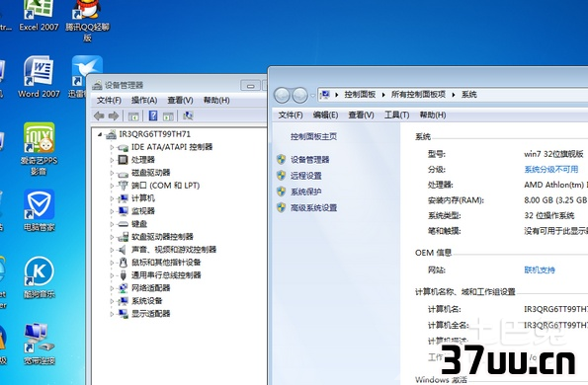
Task: Expand 键盘 node arrow
Action: [112, 224]
